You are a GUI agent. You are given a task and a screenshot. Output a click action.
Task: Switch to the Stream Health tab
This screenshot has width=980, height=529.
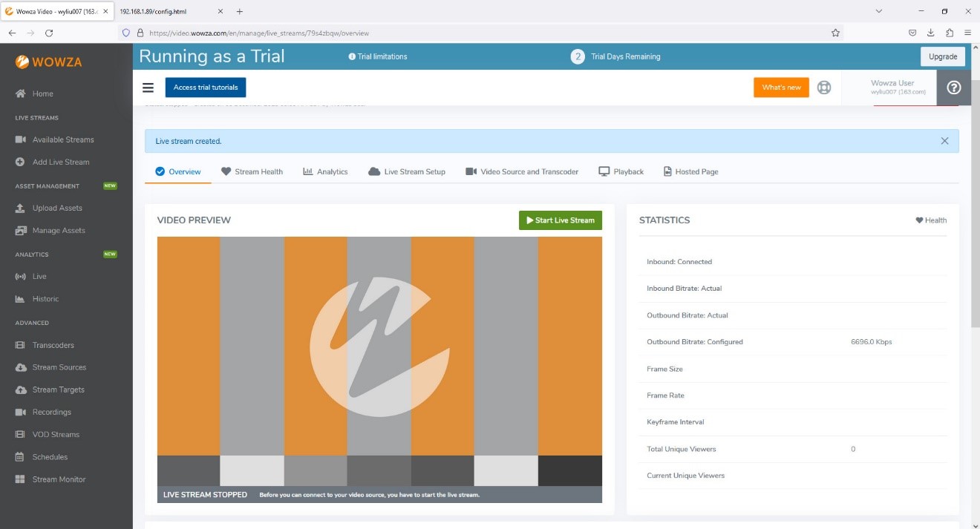click(252, 171)
